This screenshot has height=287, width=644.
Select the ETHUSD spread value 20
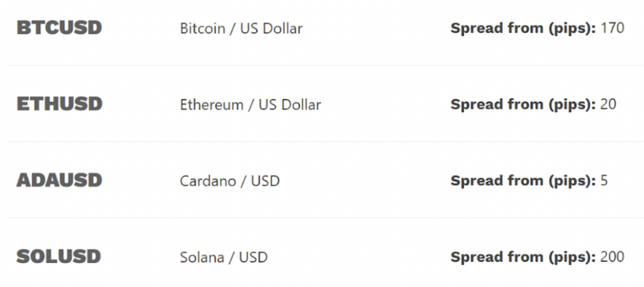(608, 104)
